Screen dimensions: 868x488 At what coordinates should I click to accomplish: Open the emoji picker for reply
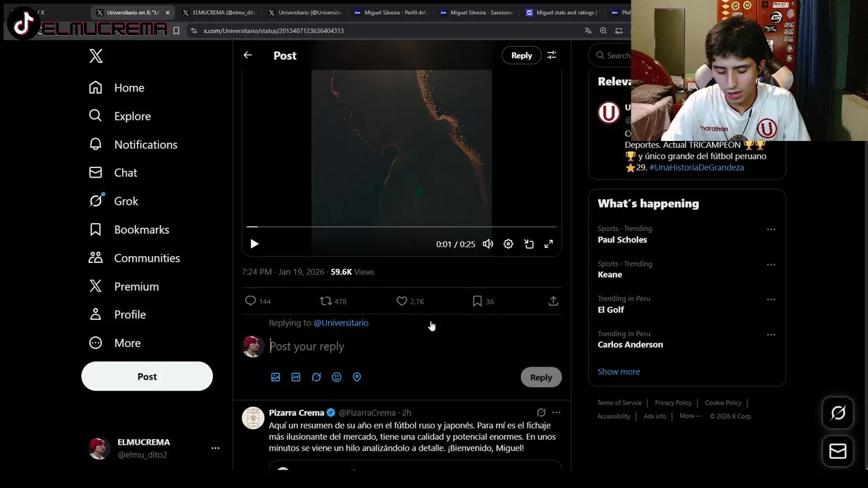(x=336, y=377)
